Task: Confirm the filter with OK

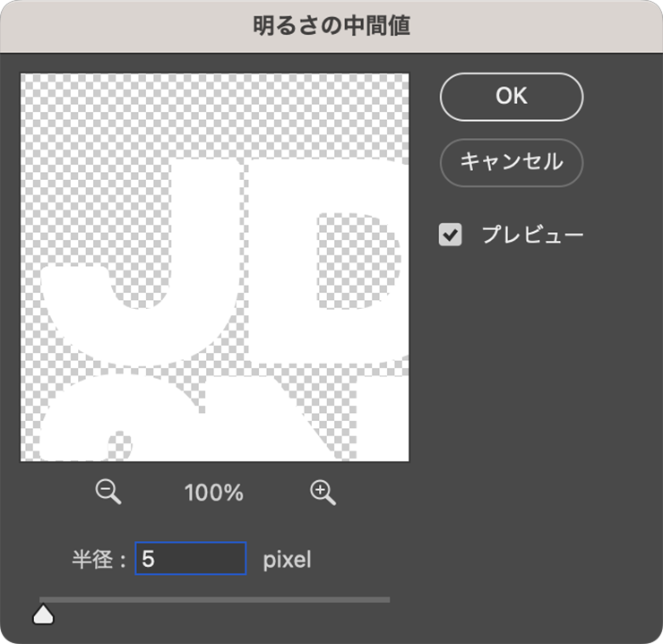Action: point(512,97)
